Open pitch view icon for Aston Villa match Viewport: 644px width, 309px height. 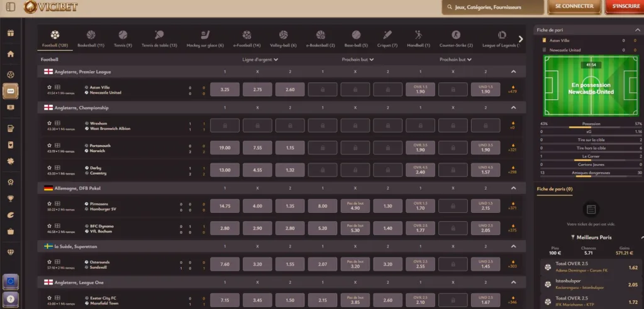coord(57,87)
